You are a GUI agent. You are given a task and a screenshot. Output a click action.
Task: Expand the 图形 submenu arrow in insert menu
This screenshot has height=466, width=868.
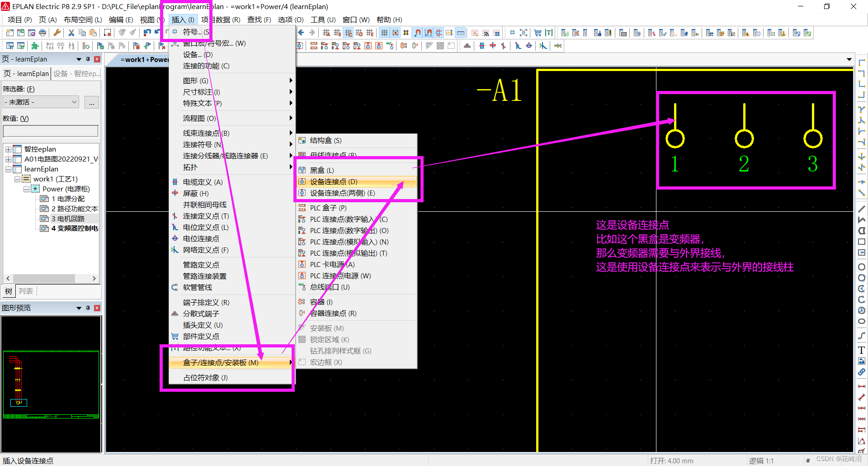(291, 80)
